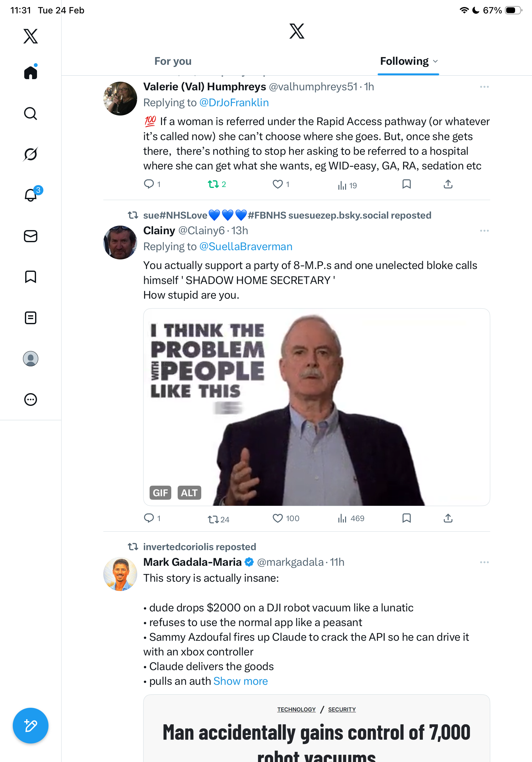Open Bookmarks in the left sidebar
The image size is (532, 762).
tap(31, 277)
